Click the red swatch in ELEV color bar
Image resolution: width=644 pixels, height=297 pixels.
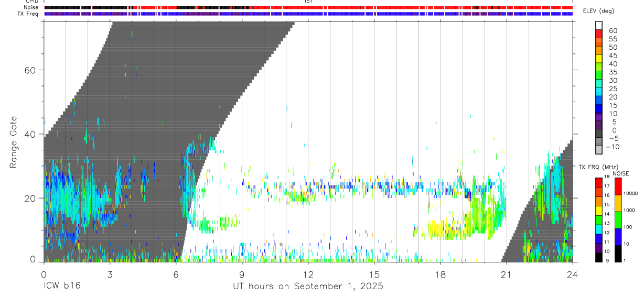point(599,33)
